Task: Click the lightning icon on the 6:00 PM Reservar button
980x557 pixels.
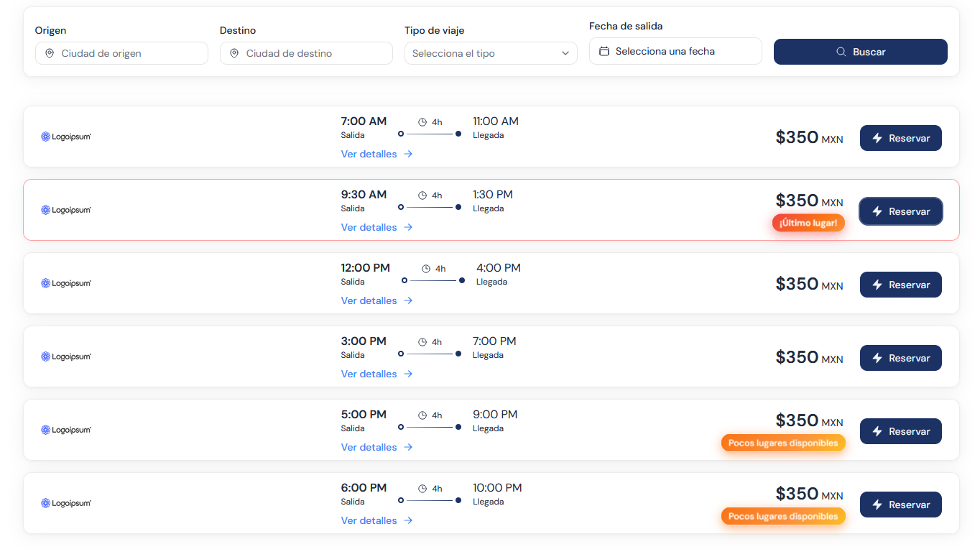Action: [x=877, y=505]
